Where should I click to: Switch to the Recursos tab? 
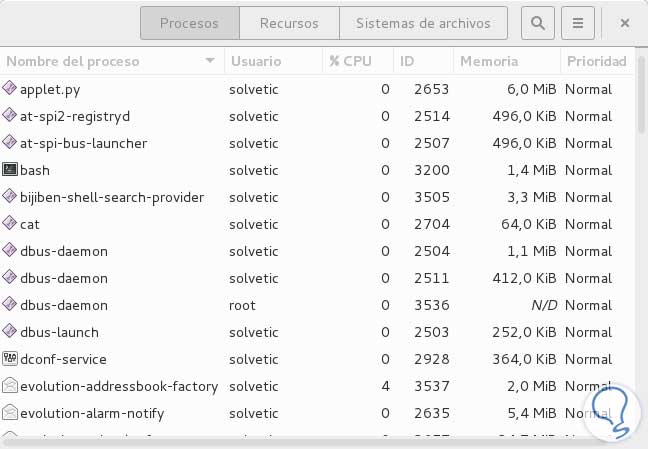289,22
